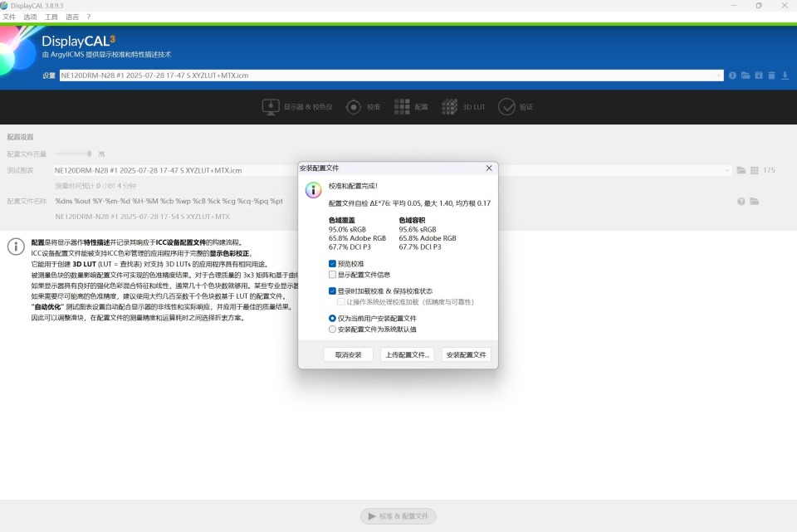
Task: Open the testchart grid editor icon
Action: click(x=754, y=170)
